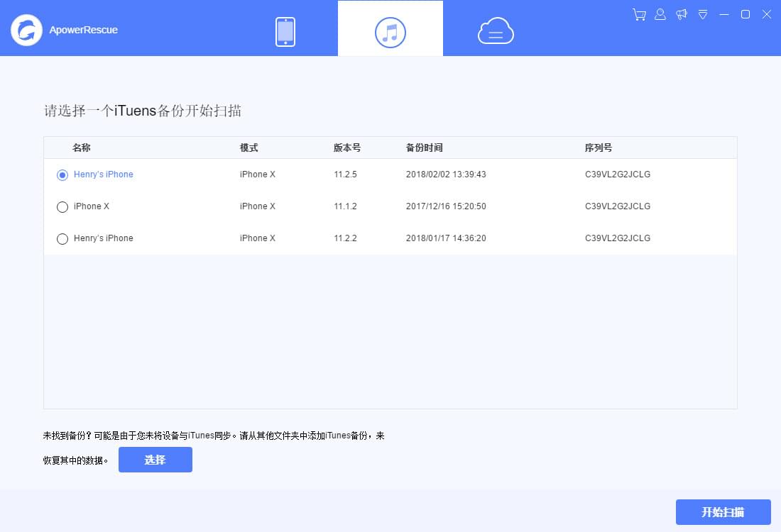This screenshot has width=781, height=532.
Task: Switch to iCloud backup recovery mode
Action: [495, 31]
